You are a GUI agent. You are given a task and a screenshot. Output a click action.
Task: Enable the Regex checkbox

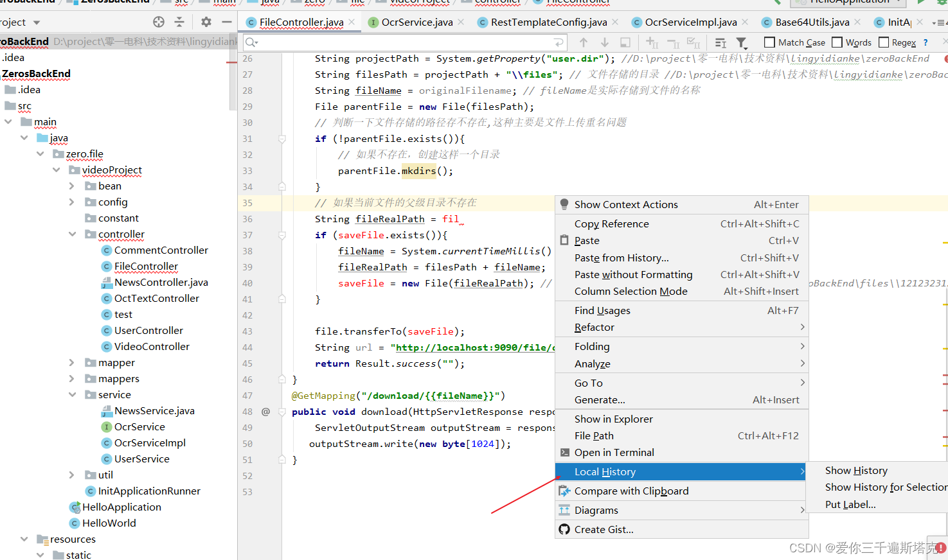(x=884, y=42)
